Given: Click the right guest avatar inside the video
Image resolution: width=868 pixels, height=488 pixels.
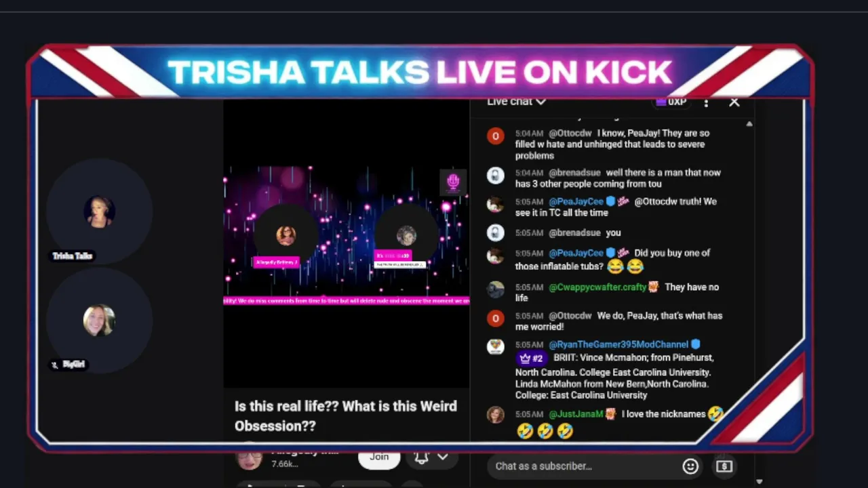Looking at the screenshot, I should pyautogui.click(x=406, y=236).
